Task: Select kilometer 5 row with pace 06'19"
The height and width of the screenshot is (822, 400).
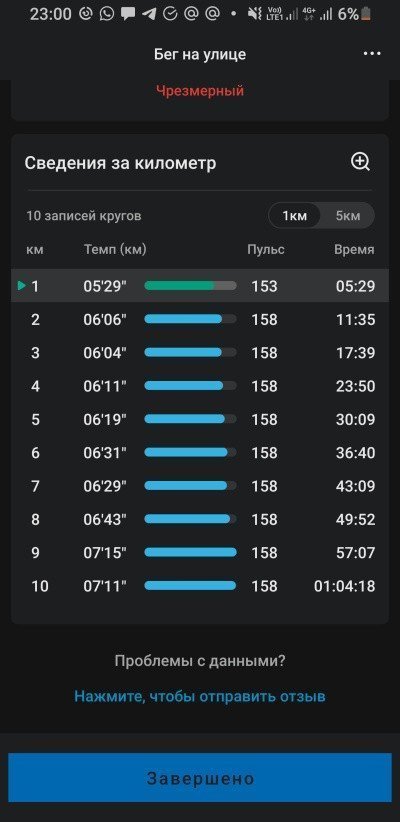Action: click(x=200, y=419)
